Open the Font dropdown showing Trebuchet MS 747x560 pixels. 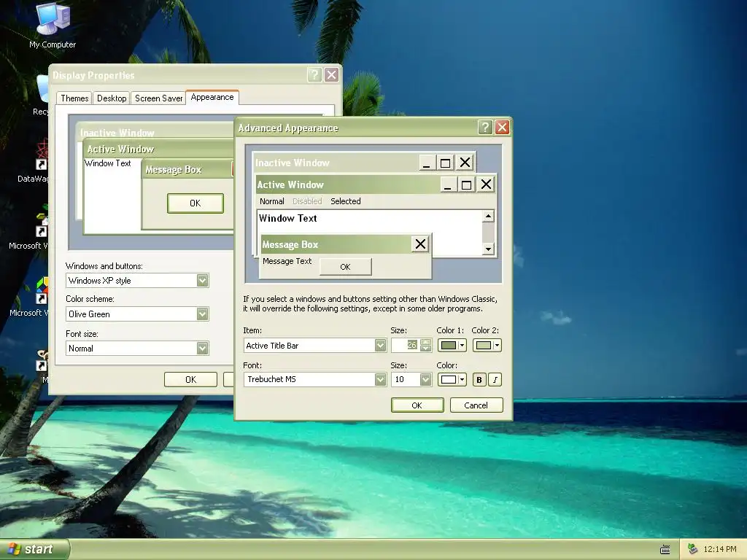pos(380,379)
